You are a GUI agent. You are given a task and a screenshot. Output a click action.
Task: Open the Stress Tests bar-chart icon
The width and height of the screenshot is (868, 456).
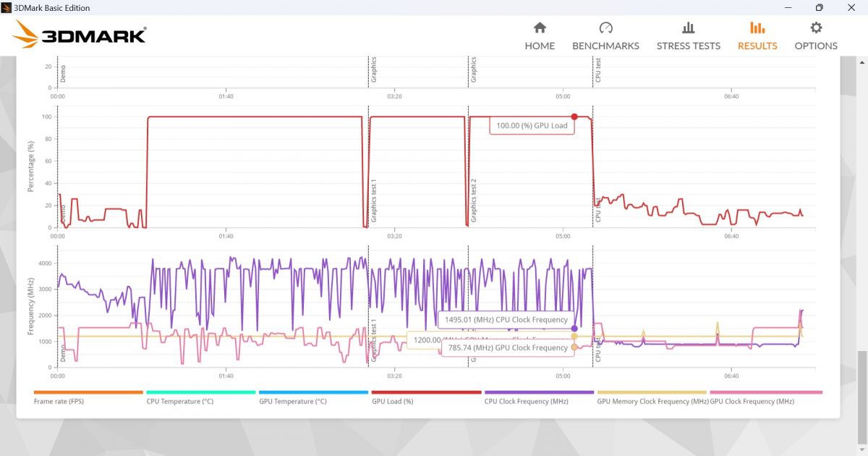tap(689, 28)
